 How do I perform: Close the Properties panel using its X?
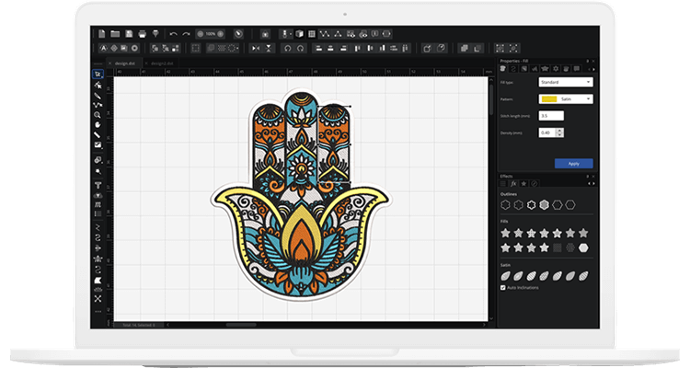click(x=593, y=61)
